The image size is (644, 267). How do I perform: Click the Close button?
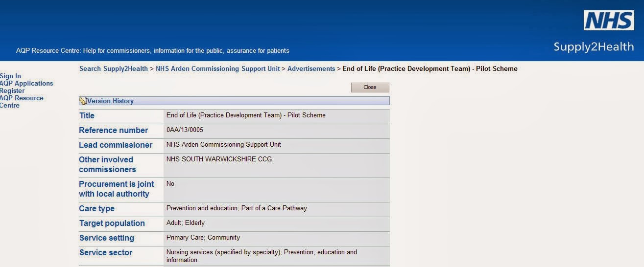(370, 88)
